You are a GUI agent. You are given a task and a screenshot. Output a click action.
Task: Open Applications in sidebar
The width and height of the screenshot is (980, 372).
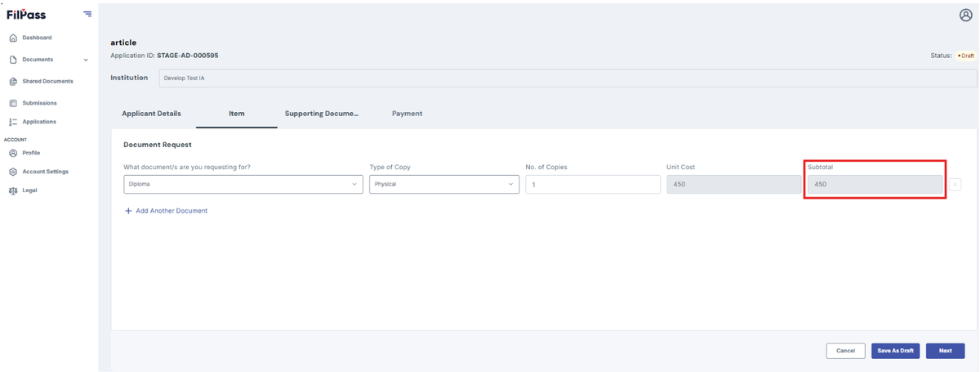point(39,122)
